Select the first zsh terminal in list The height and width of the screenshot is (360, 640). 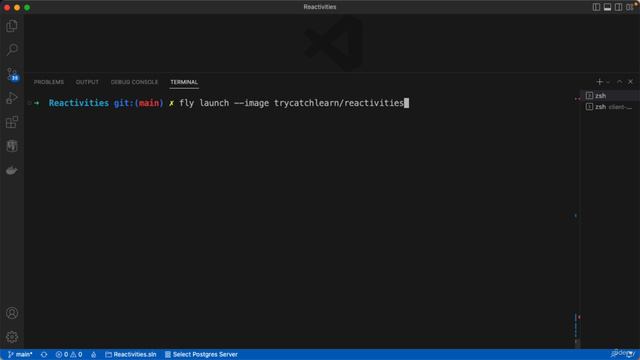610,96
